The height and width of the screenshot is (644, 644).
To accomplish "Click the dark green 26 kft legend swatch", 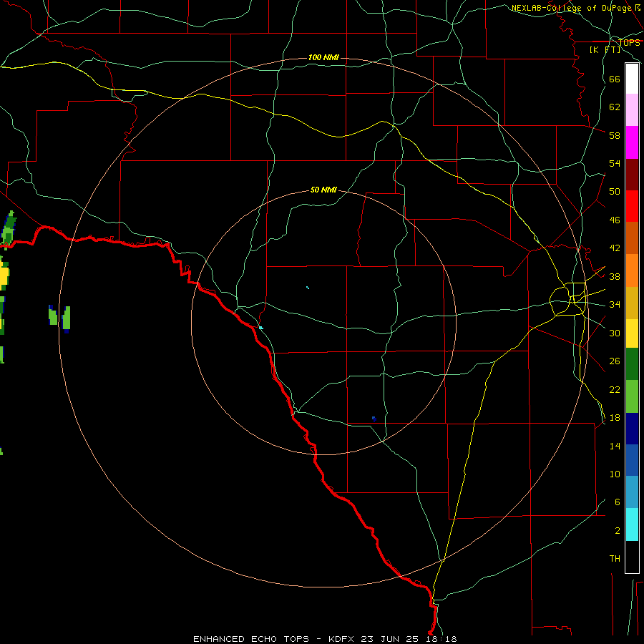I will tap(632, 364).
